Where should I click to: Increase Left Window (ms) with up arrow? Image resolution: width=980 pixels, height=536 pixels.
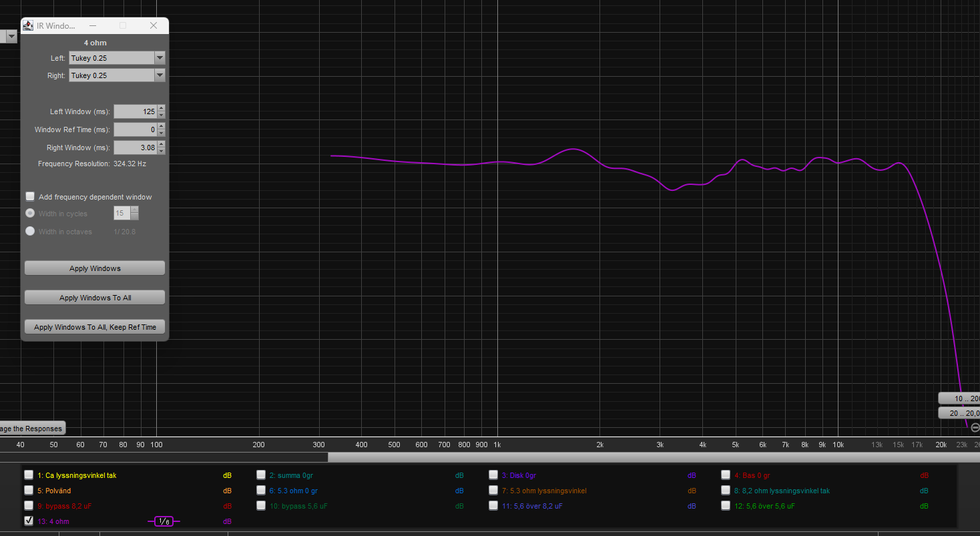click(161, 109)
